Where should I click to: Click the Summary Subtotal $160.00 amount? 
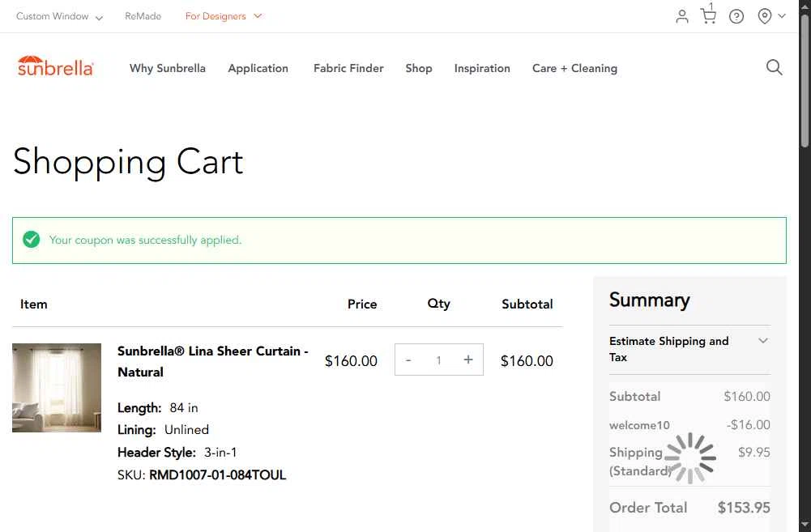pyautogui.click(x=747, y=397)
